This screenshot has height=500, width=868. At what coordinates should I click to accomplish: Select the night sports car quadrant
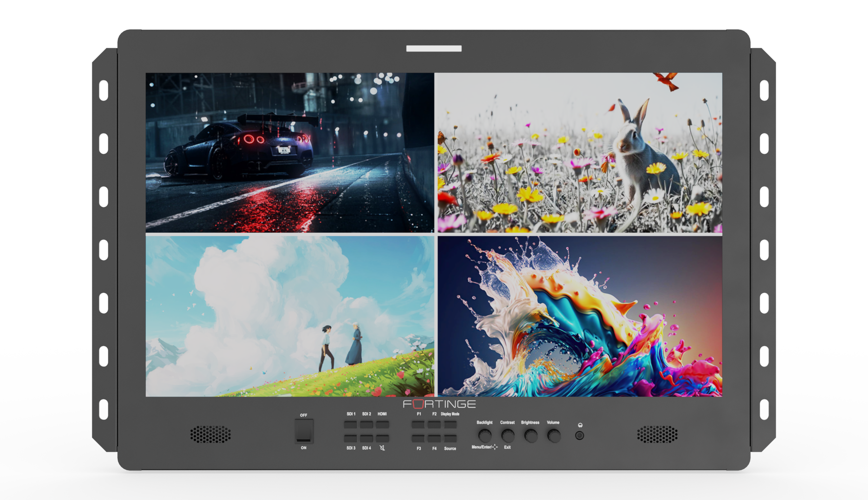tap(290, 152)
